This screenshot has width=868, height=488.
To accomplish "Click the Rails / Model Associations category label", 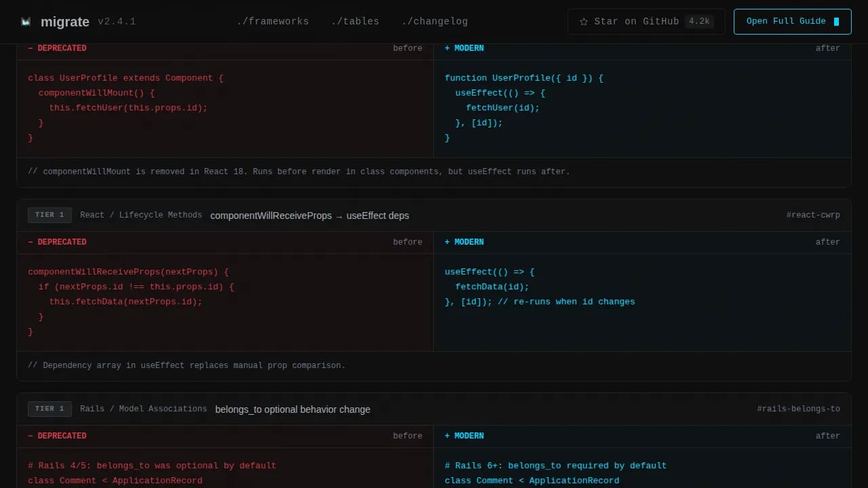I will click(x=143, y=409).
